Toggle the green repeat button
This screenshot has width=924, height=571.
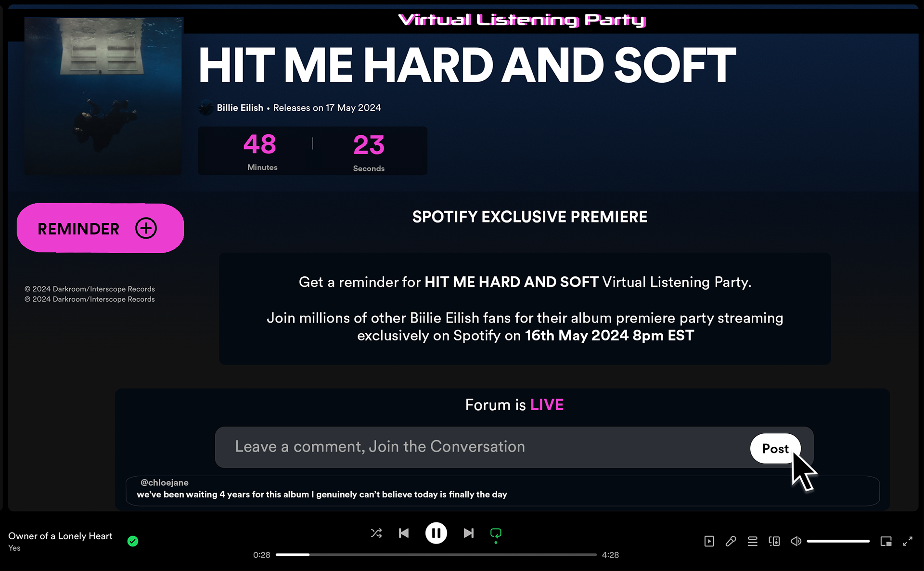[495, 533]
